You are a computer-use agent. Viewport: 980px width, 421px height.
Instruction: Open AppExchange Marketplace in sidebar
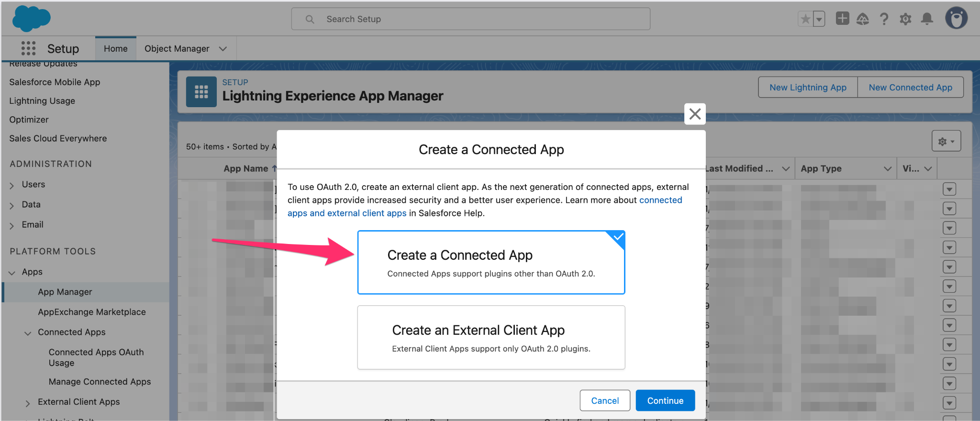point(92,312)
